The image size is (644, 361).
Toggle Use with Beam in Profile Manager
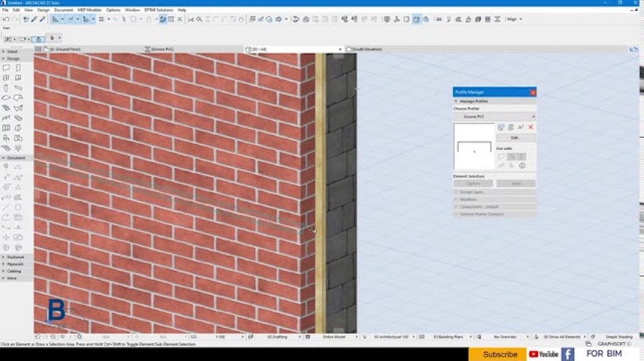[x=511, y=157]
